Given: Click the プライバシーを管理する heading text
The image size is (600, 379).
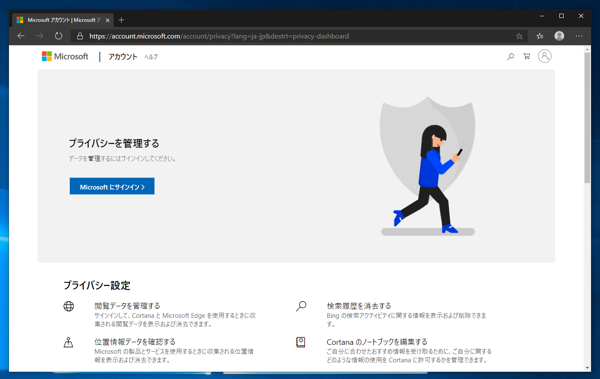Looking at the screenshot, I should (x=114, y=144).
